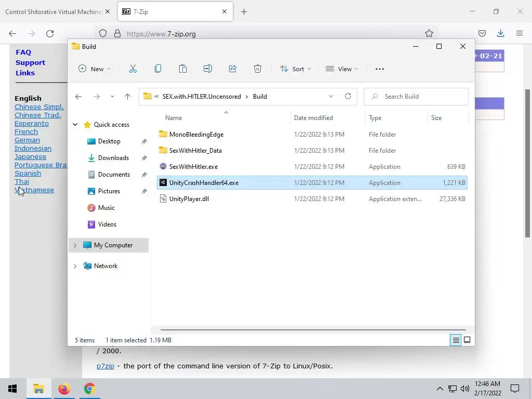Click Save to Pocket icon

click(482, 33)
